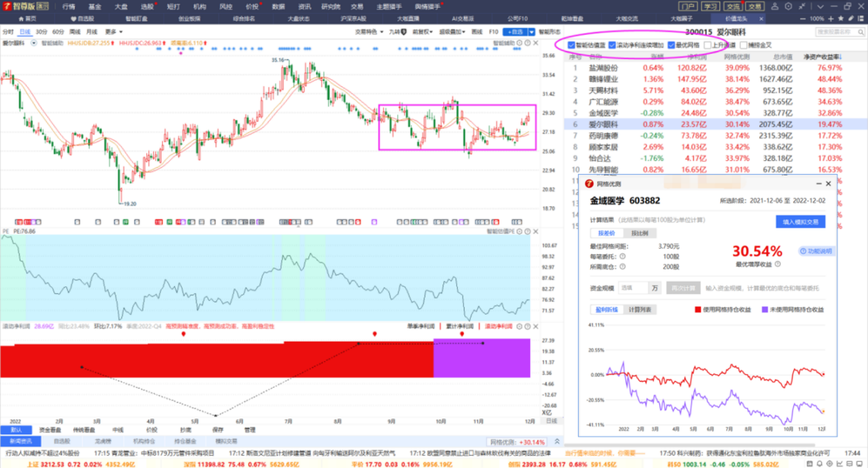Click settings circle icon in the PE panel header
This screenshot has width=868, height=468.
click(x=519, y=231)
